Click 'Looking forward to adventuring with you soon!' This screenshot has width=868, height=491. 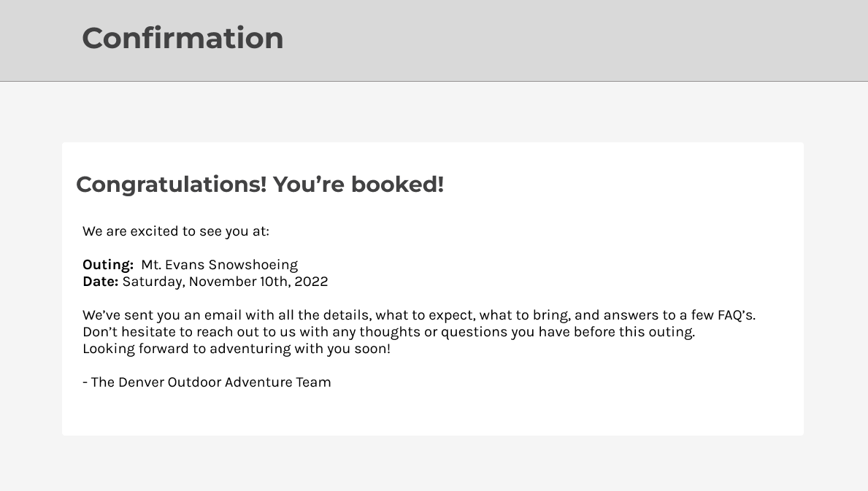237,349
